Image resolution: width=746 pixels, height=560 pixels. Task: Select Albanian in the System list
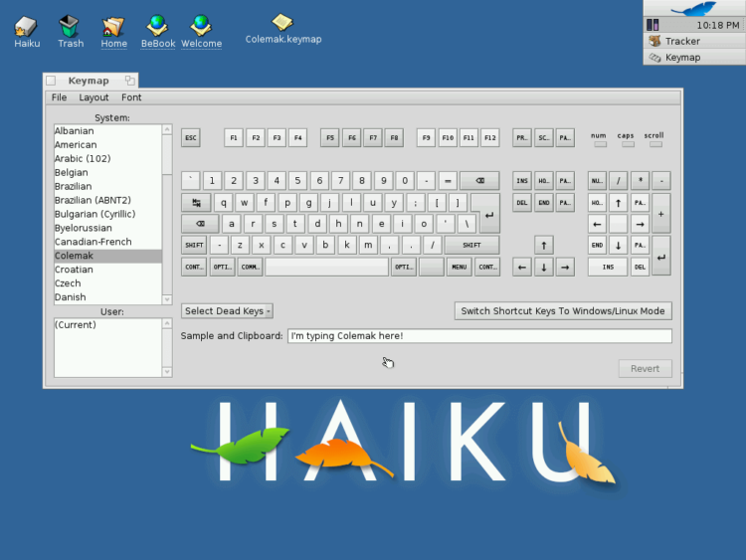[108, 131]
